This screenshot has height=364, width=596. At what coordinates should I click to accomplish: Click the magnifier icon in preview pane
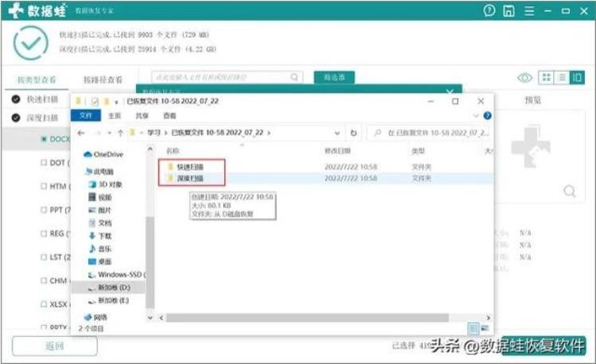click(x=569, y=191)
